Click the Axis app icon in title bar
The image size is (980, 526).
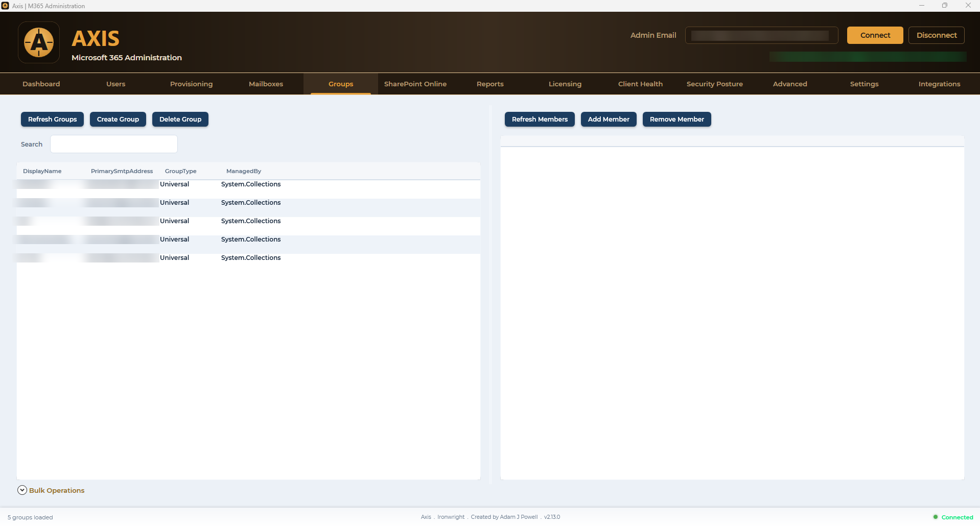coord(5,6)
